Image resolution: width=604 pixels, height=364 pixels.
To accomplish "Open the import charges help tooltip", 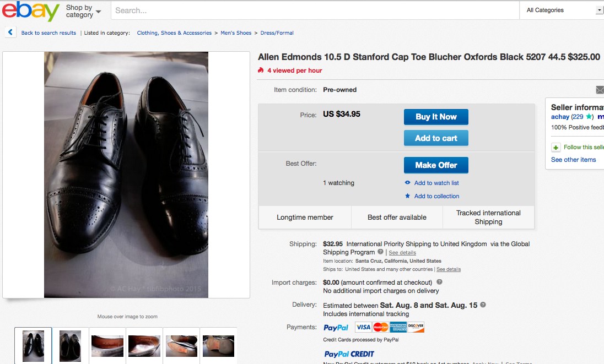I will coord(438,281).
